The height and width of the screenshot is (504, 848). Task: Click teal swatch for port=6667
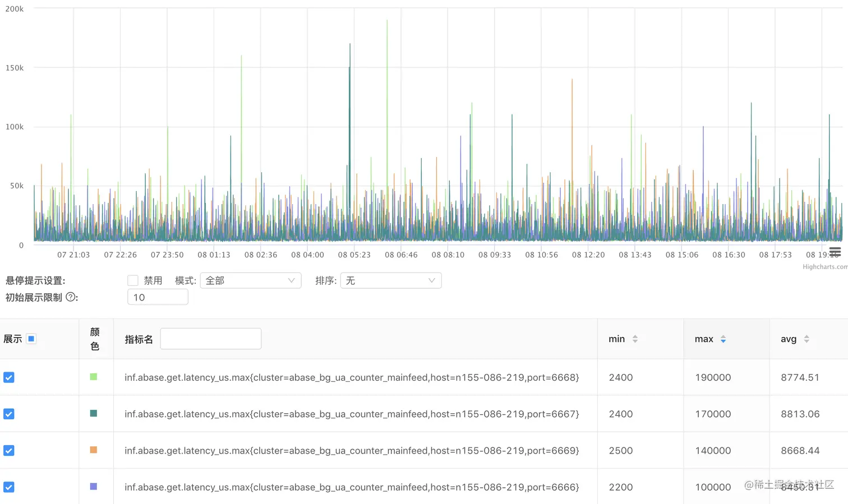coord(94,413)
